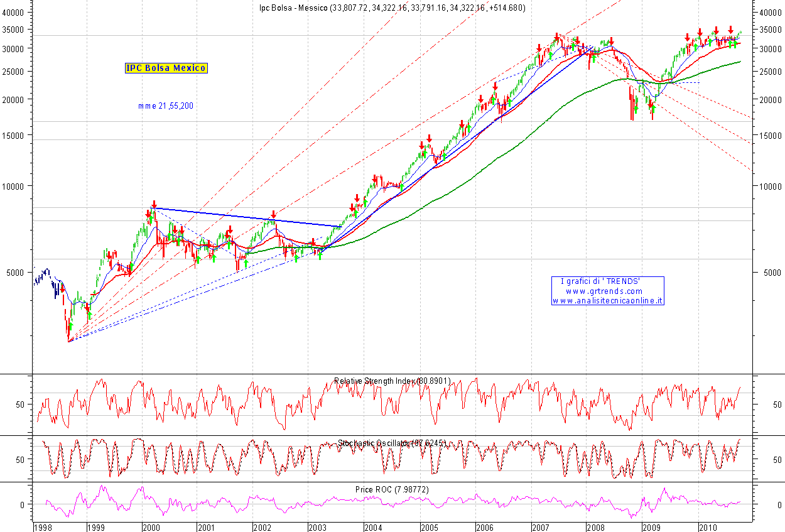Select the green arrow at the late 2008 low
Screen dimensions: 785x532
coord(636,109)
